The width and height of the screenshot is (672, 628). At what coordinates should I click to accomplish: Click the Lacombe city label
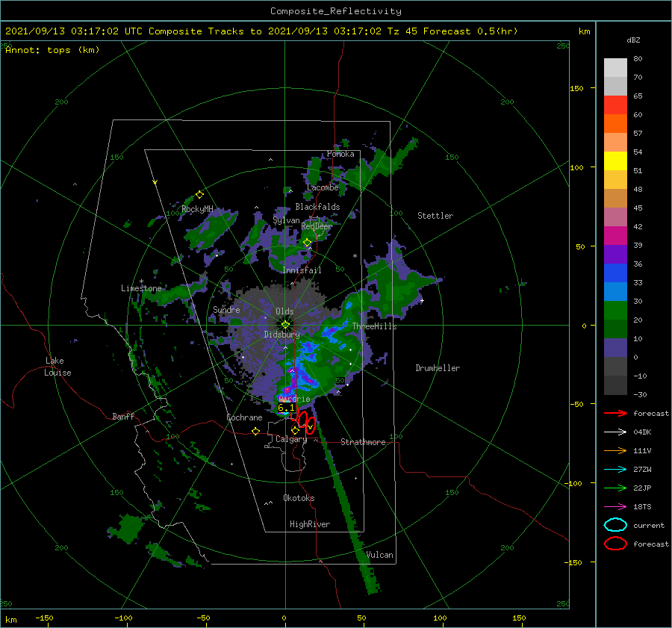[323, 187]
